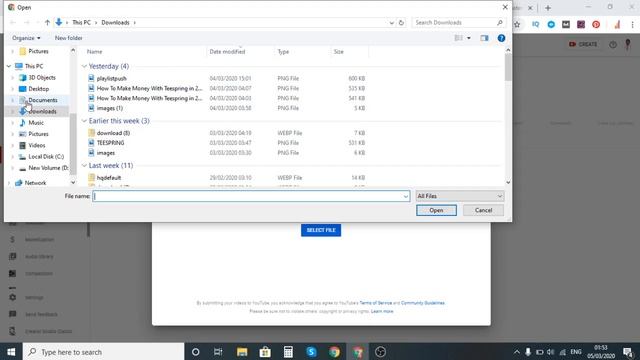Open the Terms of Service link
The image size is (640, 360).
376,303
